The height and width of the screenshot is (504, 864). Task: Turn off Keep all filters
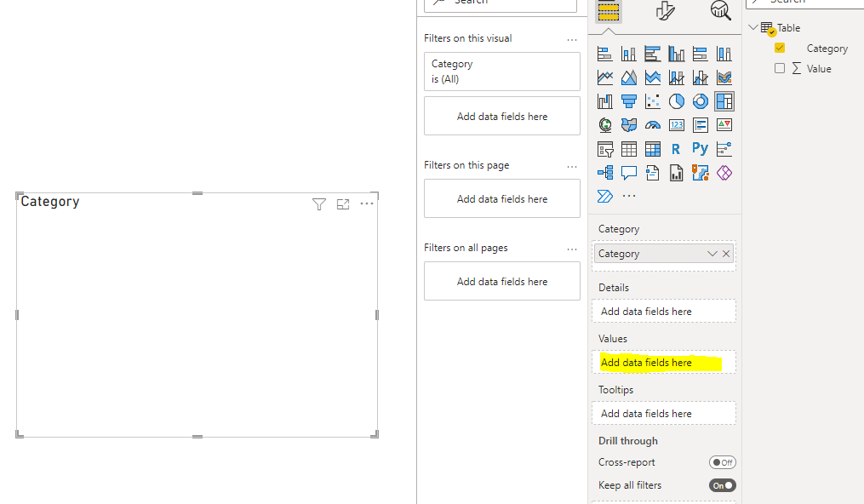click(x=723, y=485)
